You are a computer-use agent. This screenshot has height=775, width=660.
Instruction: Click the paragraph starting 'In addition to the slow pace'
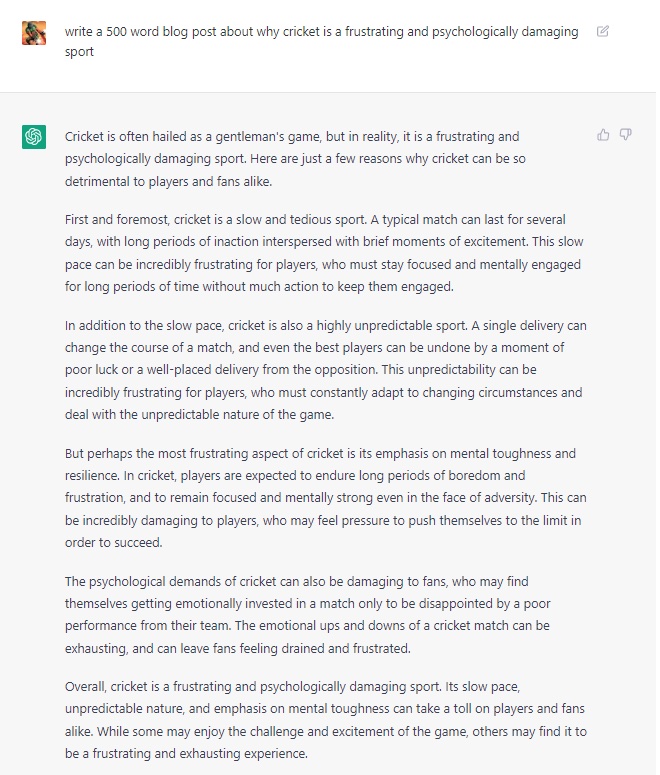point(326,370)
